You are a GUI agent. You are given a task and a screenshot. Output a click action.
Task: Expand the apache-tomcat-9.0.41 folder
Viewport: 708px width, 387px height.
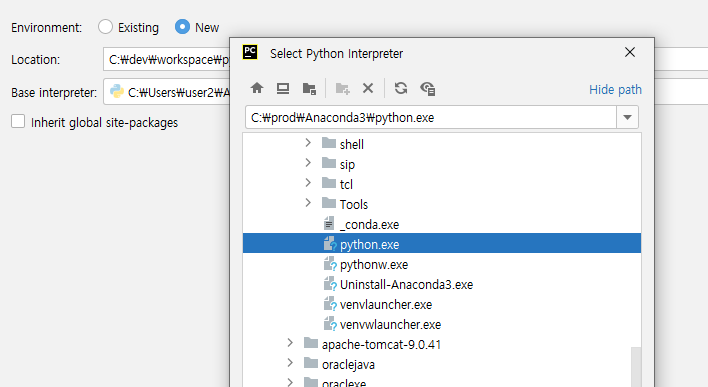(290, 343)
